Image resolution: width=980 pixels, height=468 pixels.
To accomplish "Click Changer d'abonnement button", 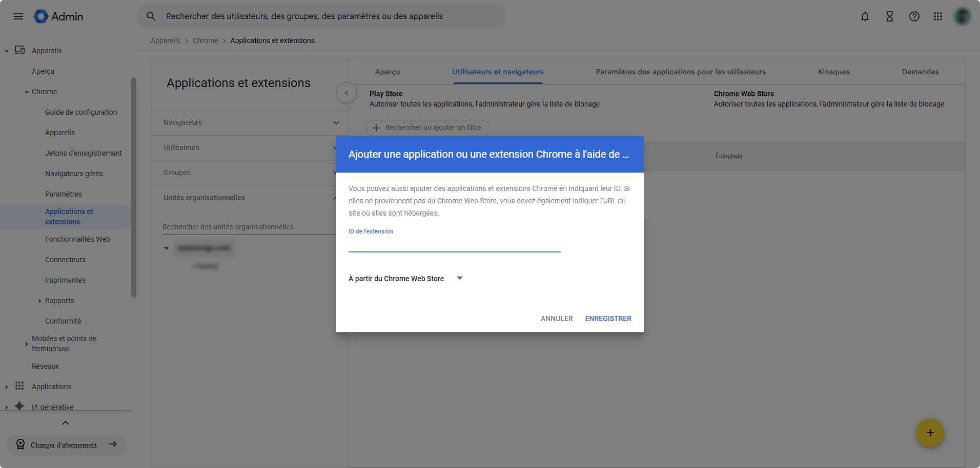I will (x=66, y=444).
